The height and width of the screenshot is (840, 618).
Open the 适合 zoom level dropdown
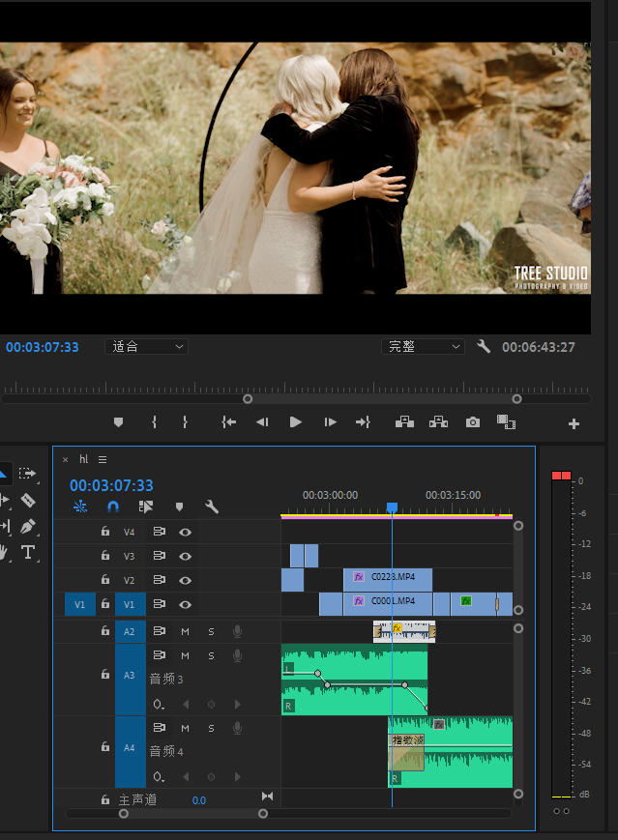pos(146,347)
